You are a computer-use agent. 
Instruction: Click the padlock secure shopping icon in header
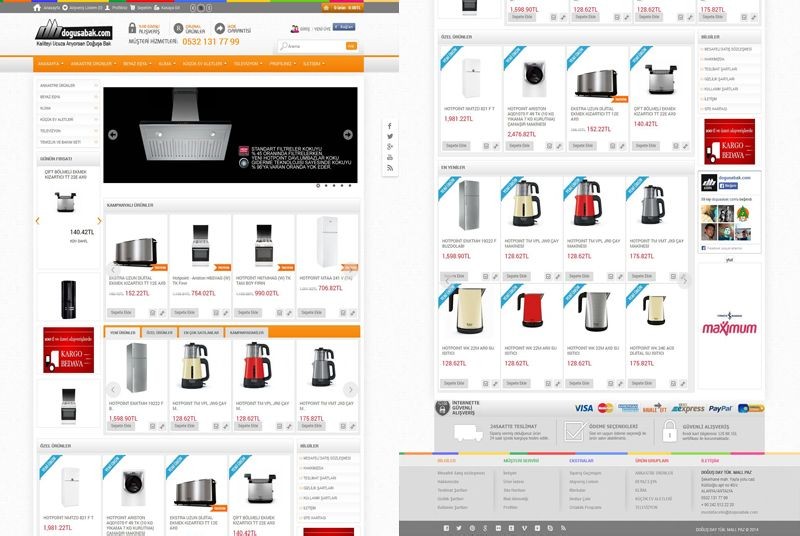[132, 28]
